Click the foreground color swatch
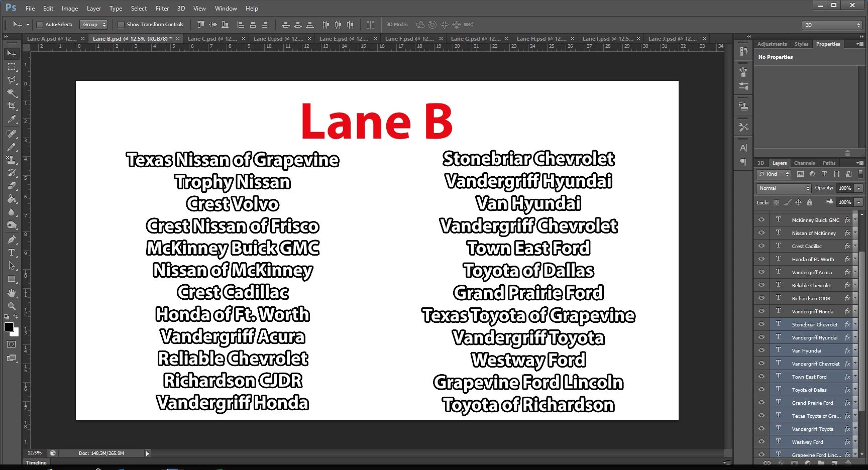 click(9, 327)
